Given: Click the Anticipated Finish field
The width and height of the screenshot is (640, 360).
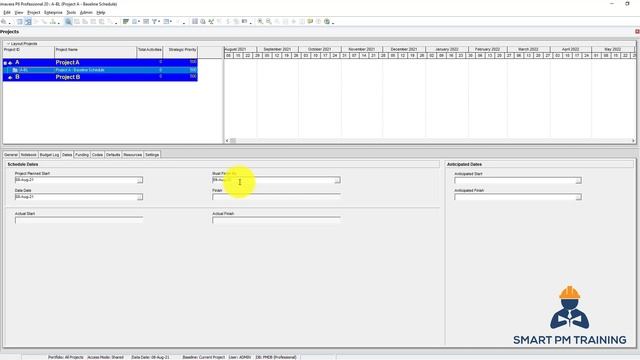Looking at the screenshot, I should click(x=515, y=197).
